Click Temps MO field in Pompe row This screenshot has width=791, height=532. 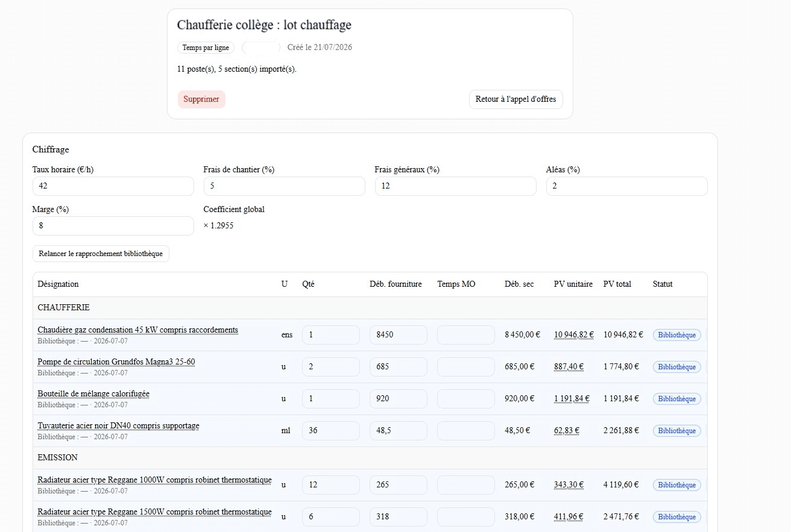point(466,367)
